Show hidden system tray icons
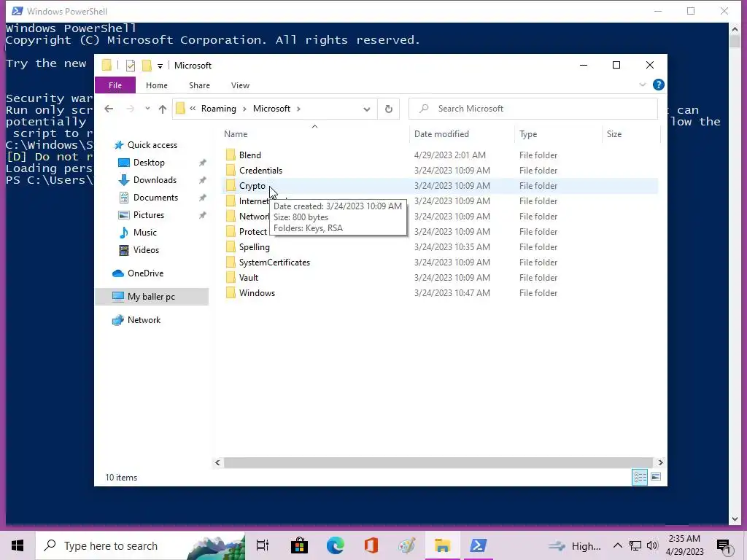Screen dimensions: 747x560 (x=617, y=545)
